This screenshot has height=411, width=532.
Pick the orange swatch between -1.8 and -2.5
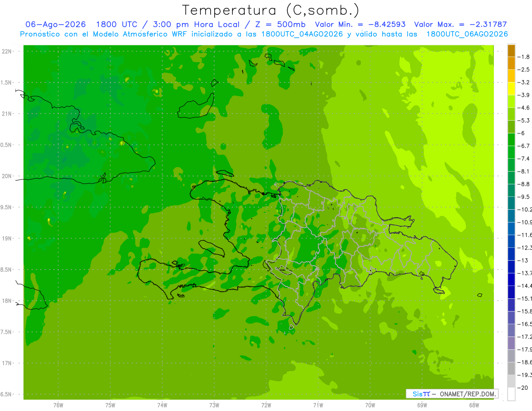[x=511, y=63]
